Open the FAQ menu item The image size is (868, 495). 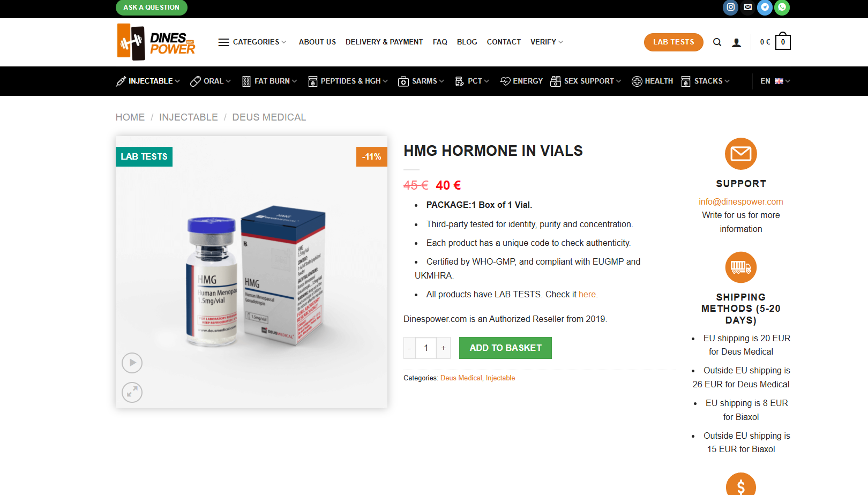coord(440,42)
